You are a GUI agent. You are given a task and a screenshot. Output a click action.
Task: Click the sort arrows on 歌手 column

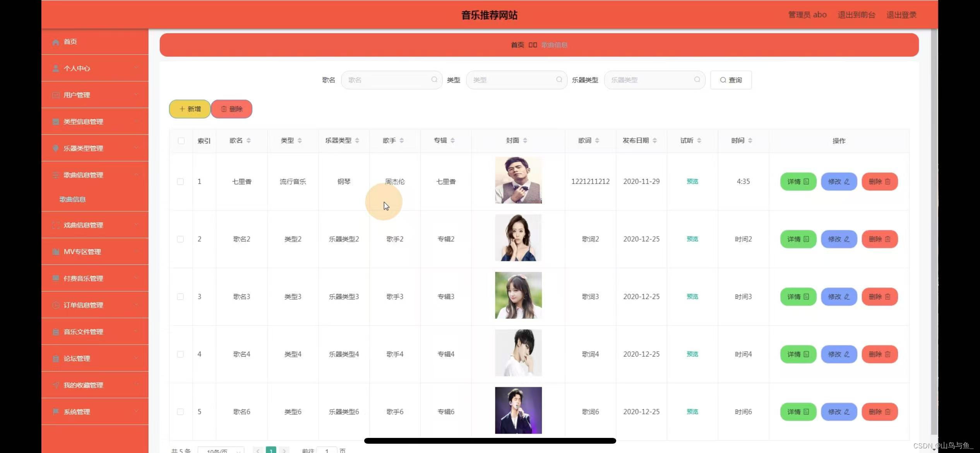[x=402, y=141]
